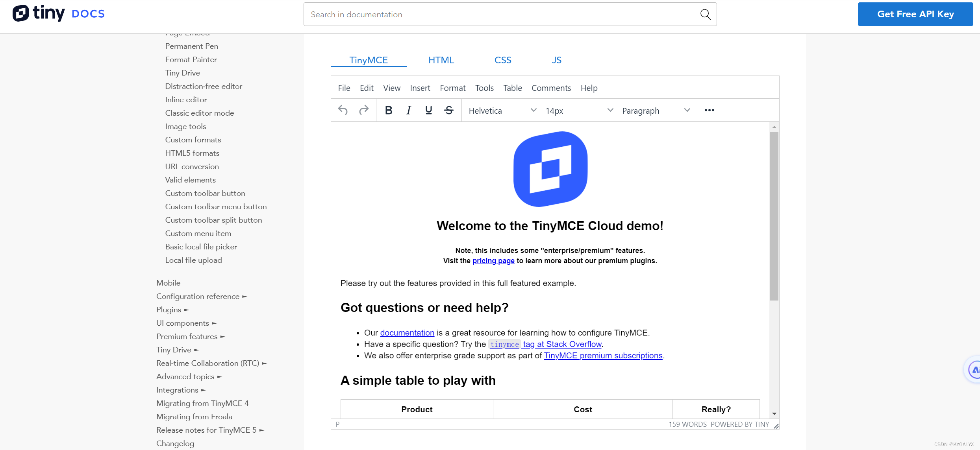The height and width of the screenshot is (450, 980).
Task: Open Format Painter sidebar item
Action: coord(191,59)
